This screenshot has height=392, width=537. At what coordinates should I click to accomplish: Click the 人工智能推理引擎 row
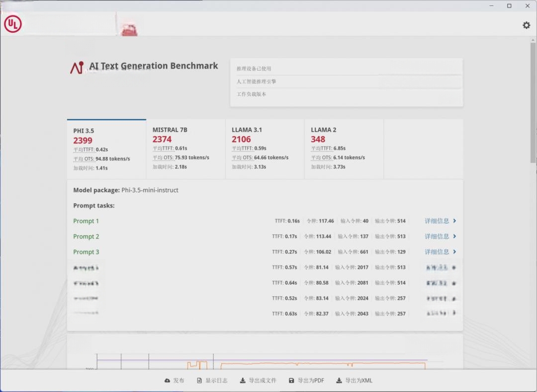347,81
